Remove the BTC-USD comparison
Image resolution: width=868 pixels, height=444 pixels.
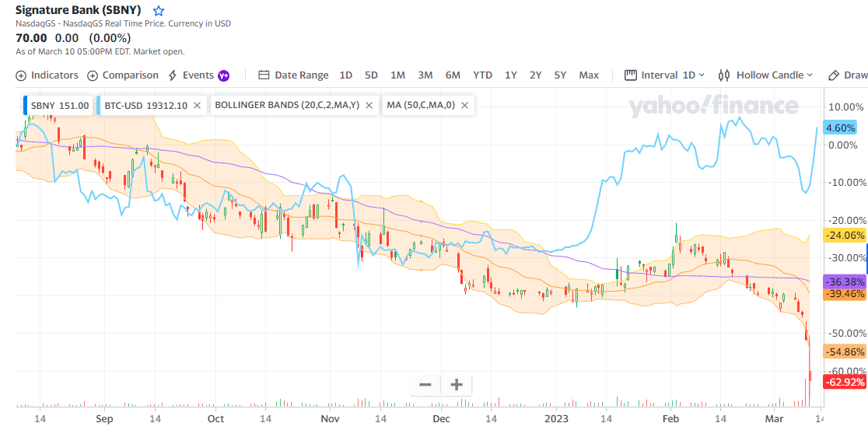tap(197, 105)
